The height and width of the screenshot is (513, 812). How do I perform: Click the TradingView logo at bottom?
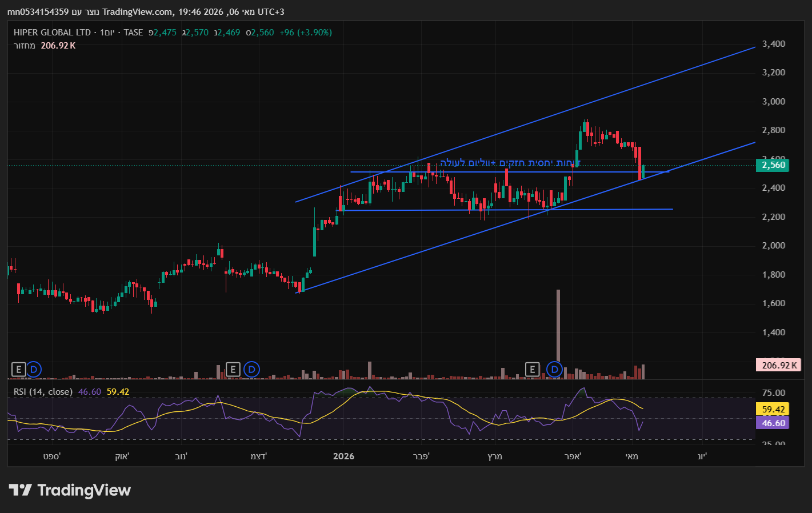tap(70, 490)
